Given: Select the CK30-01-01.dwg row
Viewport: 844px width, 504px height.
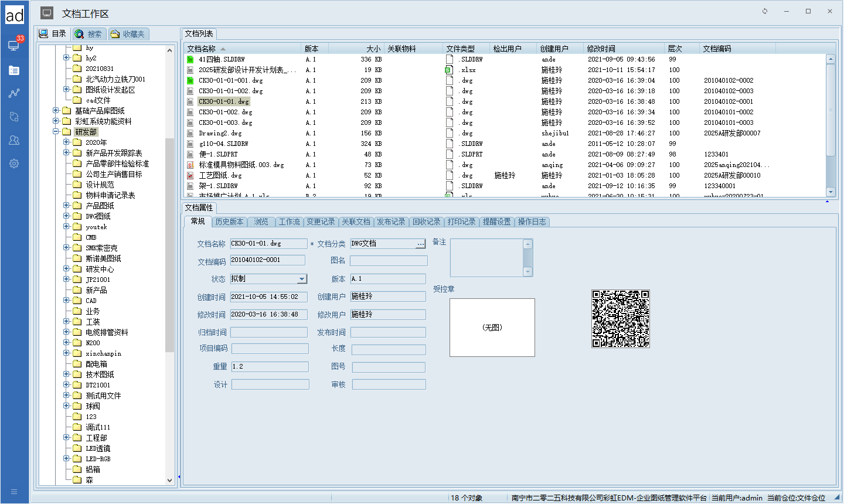Looking at the screenshot, I should pos(504,101).
